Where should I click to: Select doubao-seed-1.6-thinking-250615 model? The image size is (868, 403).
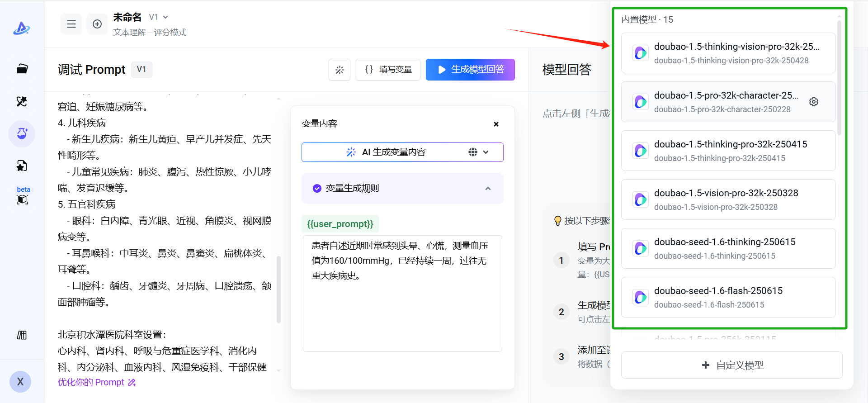point(728,248)
